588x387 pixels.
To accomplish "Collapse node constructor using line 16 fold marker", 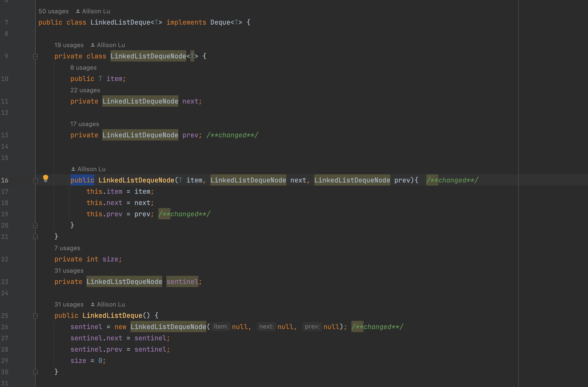I will 35,181.
